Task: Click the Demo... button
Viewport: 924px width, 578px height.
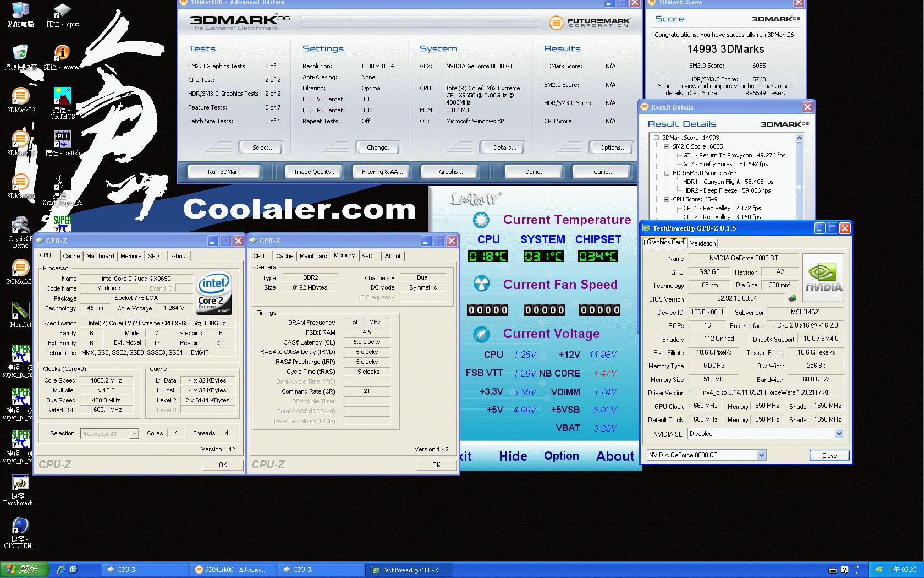Action: tap(535, 172)
